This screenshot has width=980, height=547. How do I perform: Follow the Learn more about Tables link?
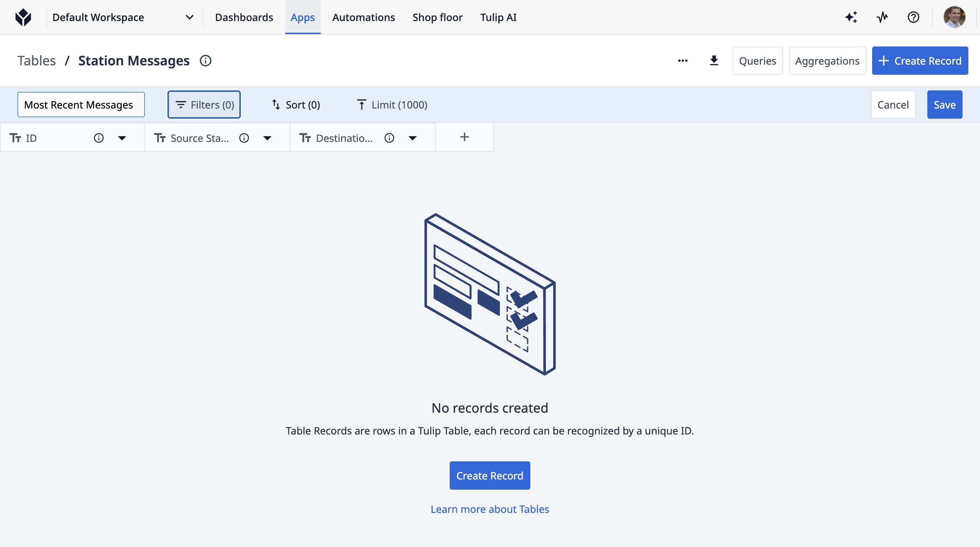(490, 509)
